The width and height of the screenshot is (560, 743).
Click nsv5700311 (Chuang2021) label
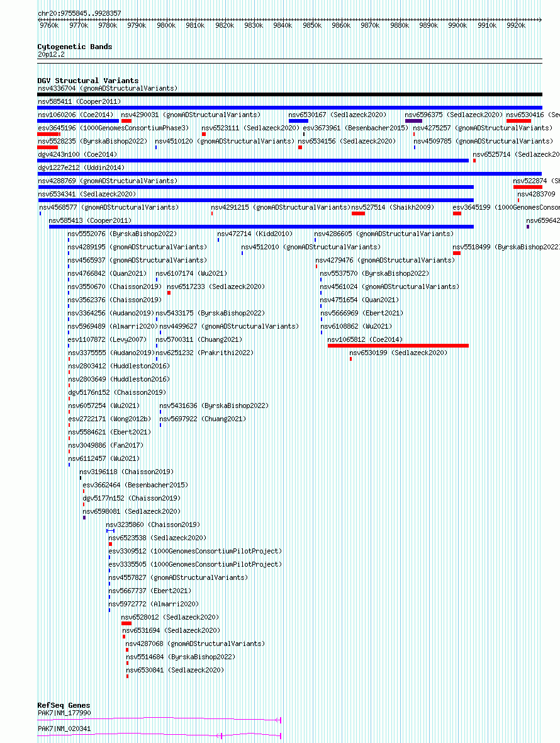click(x=199, y=340)
